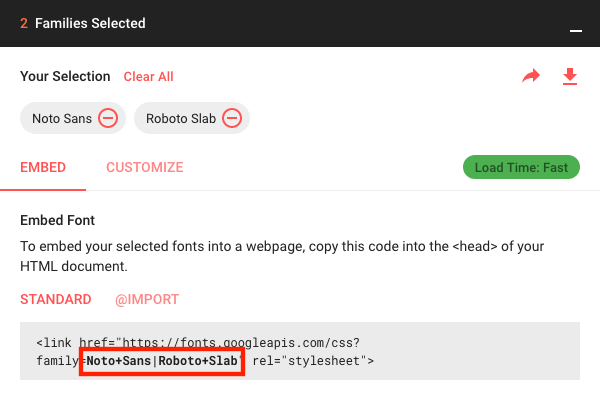Viewport: 600px width, 398px height.
Task: Switch to @IMPORT embed code
Action: (147, 299)
